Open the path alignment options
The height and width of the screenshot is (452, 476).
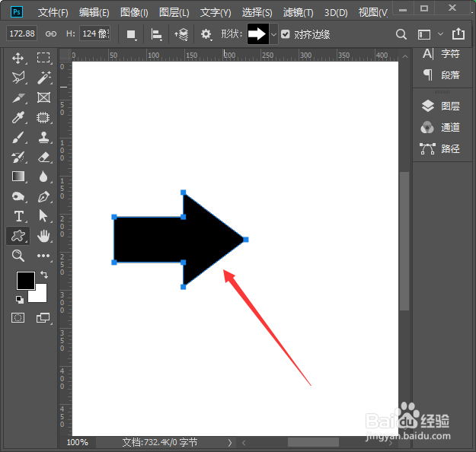(x=156, y=34)
